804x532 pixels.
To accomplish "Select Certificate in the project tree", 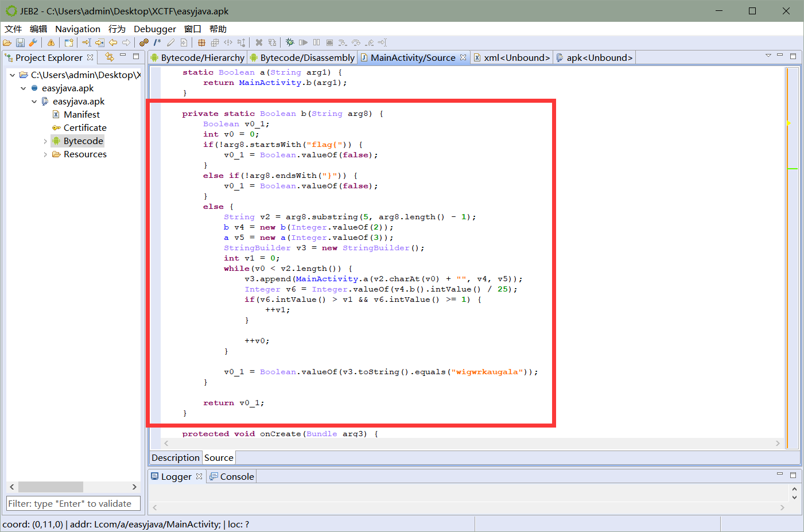I will (x=85, y=128).
